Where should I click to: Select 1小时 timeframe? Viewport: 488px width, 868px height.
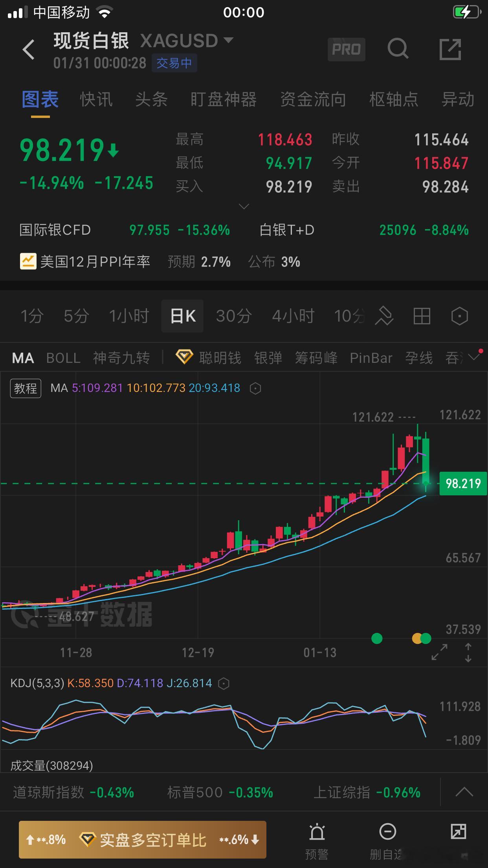click(x=129, y=316)
